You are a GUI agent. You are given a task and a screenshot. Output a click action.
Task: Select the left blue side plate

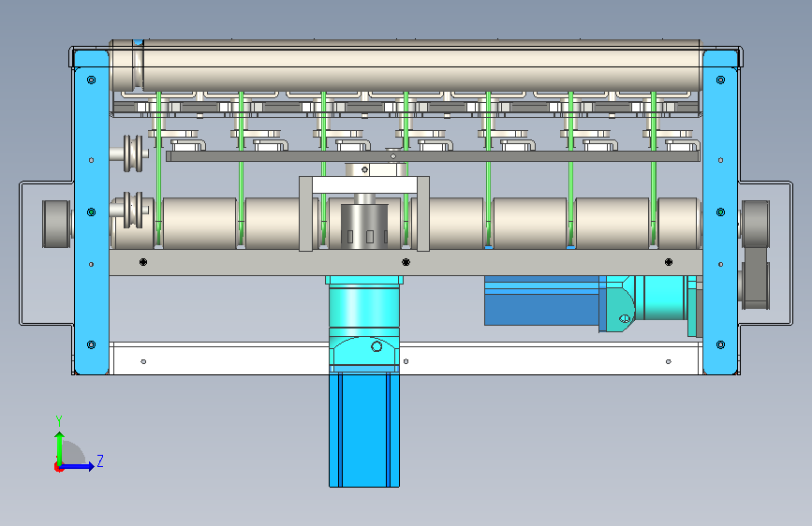tap(92, 212)
